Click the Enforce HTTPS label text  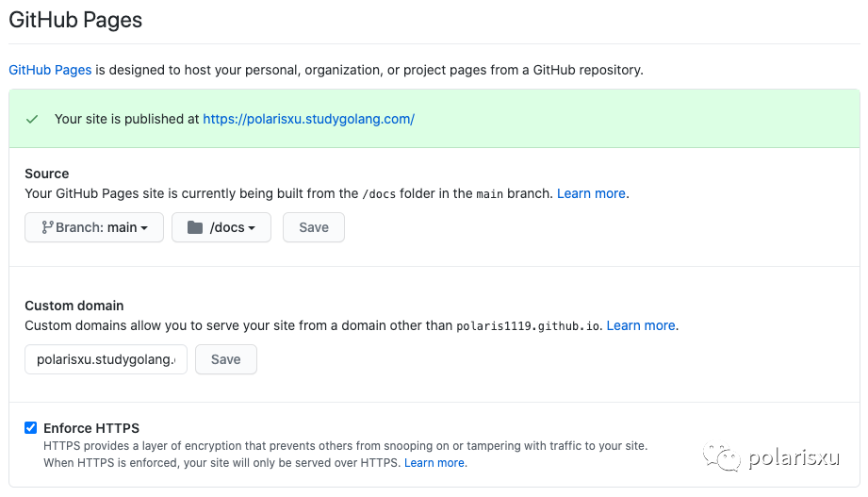91,428
